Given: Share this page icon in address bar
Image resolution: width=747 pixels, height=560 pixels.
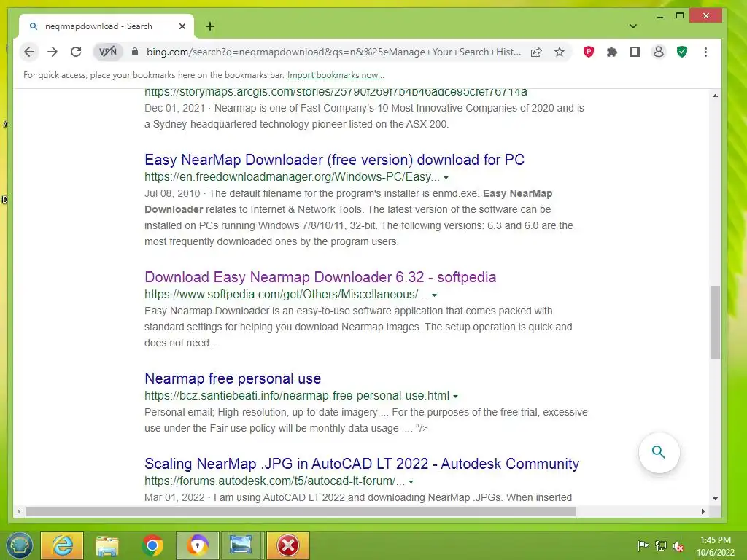Looking at the screenshot, I should tap(536, 52).
